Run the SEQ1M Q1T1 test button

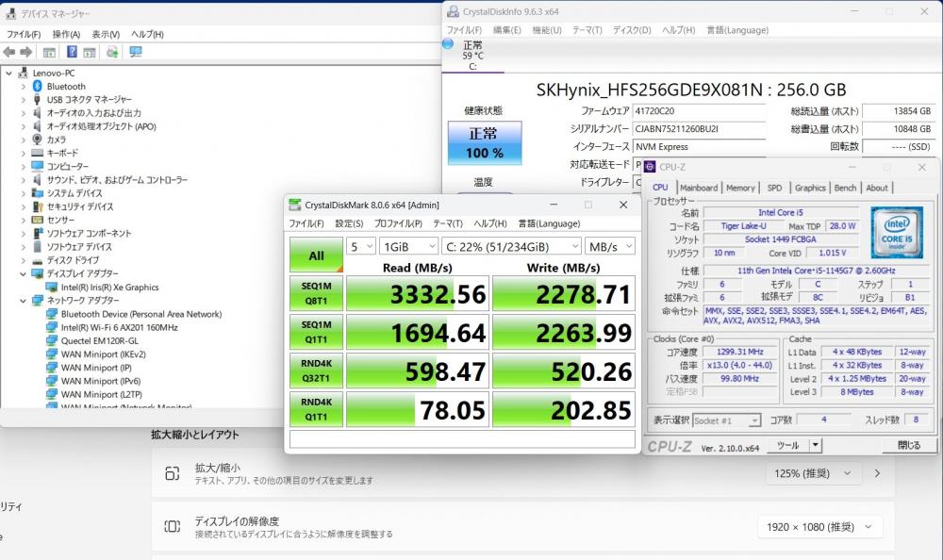pyautogui.click(x=316, y=332)
